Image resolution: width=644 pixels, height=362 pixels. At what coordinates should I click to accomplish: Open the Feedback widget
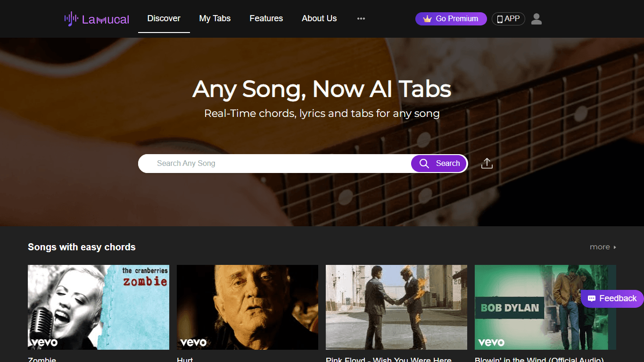(x=612, y=298)
